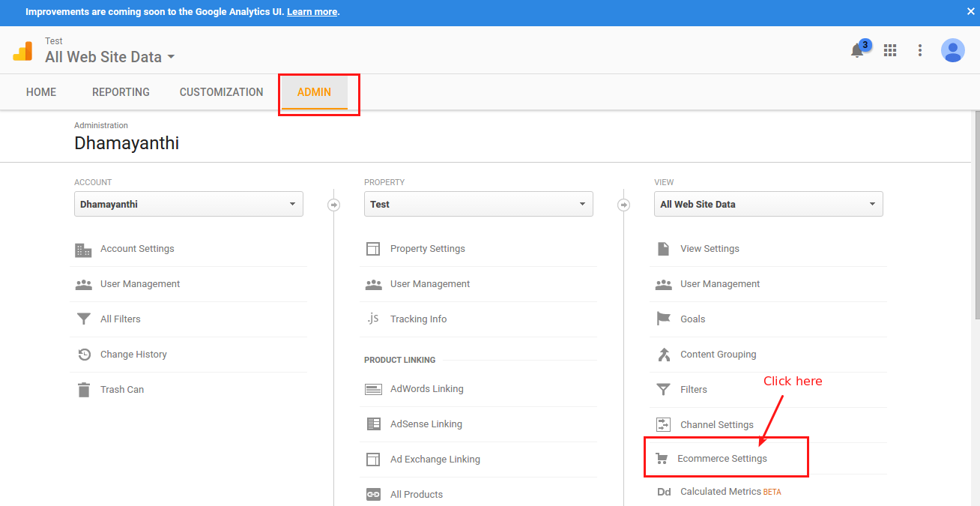980x506 pixels.
Task: Click the arrow circle between Property and View
Action: [623, 205]
